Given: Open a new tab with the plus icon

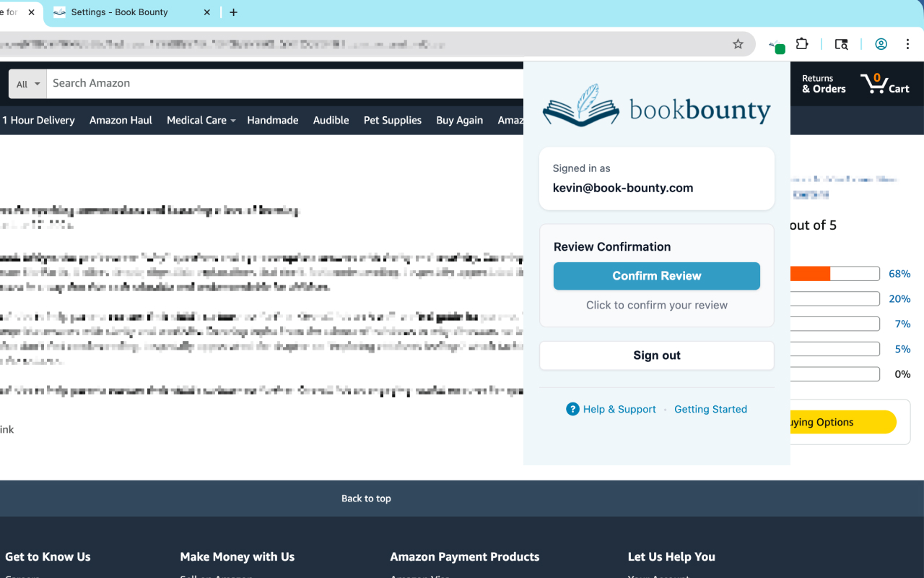Looking at the screenshot, I should (233, 12).
